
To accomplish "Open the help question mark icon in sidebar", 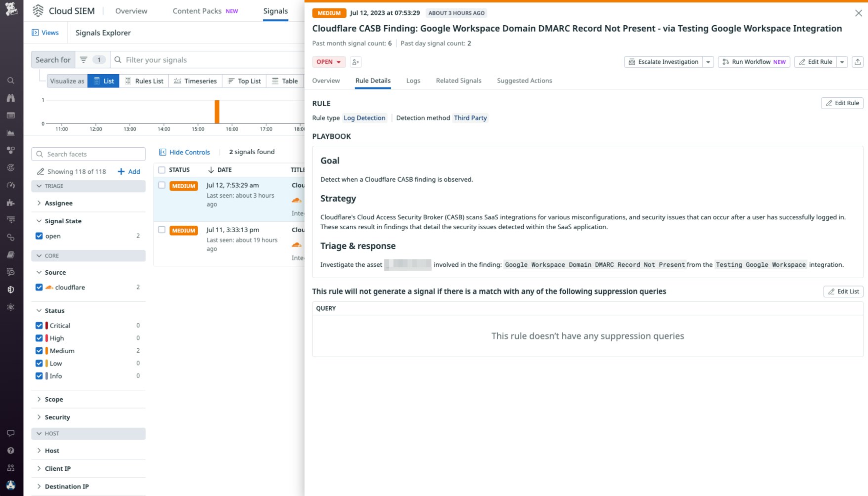I will [11, 451].
